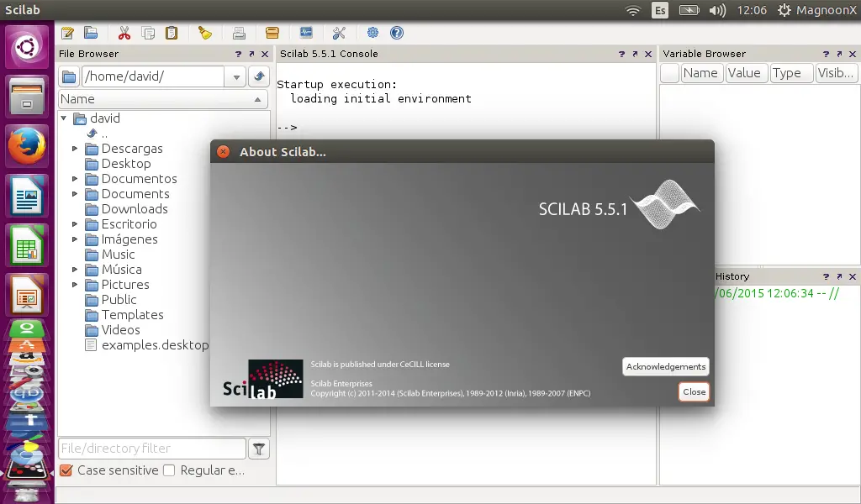Select the Public folder

pyautogui.click(x=111, y=300)
